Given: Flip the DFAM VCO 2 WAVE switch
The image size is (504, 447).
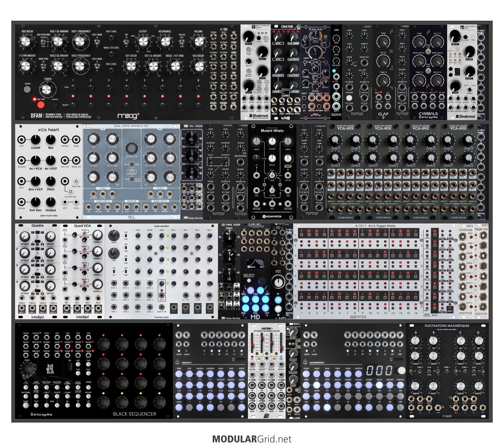Looking at the screenshot, I should pyautogui.click(x=97, y=66).
